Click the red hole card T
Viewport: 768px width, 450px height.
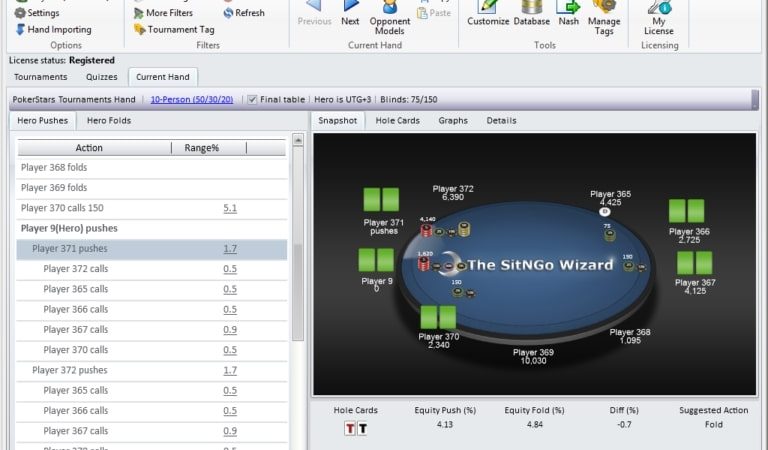[x=350, y=428]
